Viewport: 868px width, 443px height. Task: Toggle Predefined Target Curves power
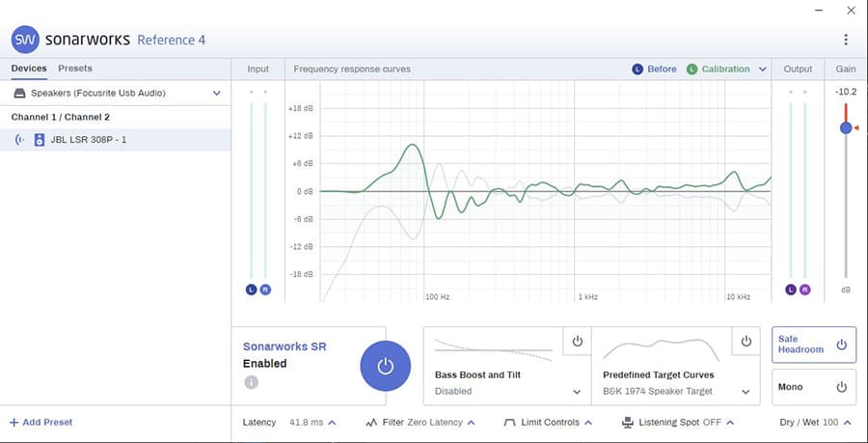pyautogui.click(x=746, y=341)
